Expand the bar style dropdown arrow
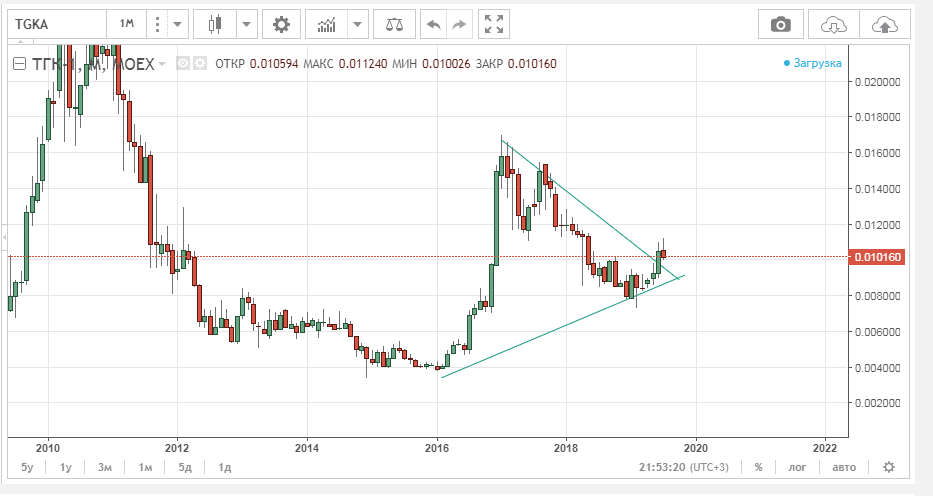Image resolution: width=933 pixels, height=496 pixels. (246, 24)
